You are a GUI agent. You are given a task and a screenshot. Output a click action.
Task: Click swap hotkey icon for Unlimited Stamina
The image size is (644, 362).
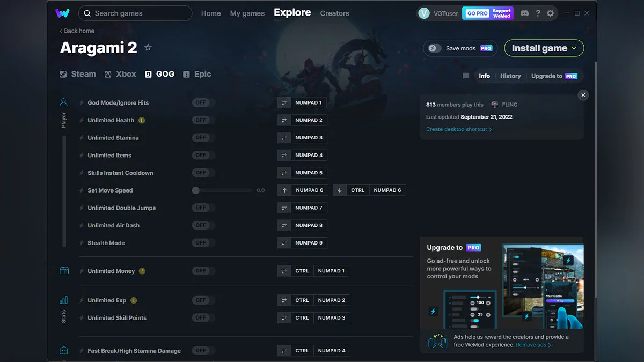pos(284,138)
